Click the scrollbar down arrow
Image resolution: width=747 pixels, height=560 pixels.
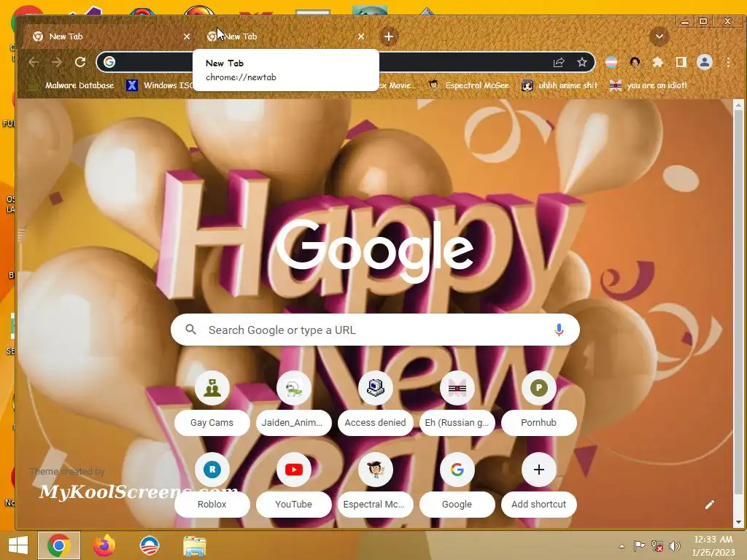click(x=738, y=522)
